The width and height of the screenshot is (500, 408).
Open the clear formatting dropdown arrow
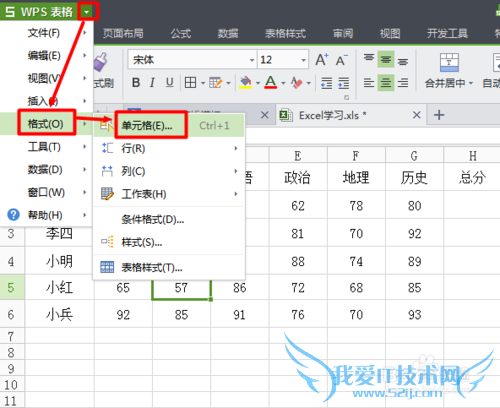point(309,83)
